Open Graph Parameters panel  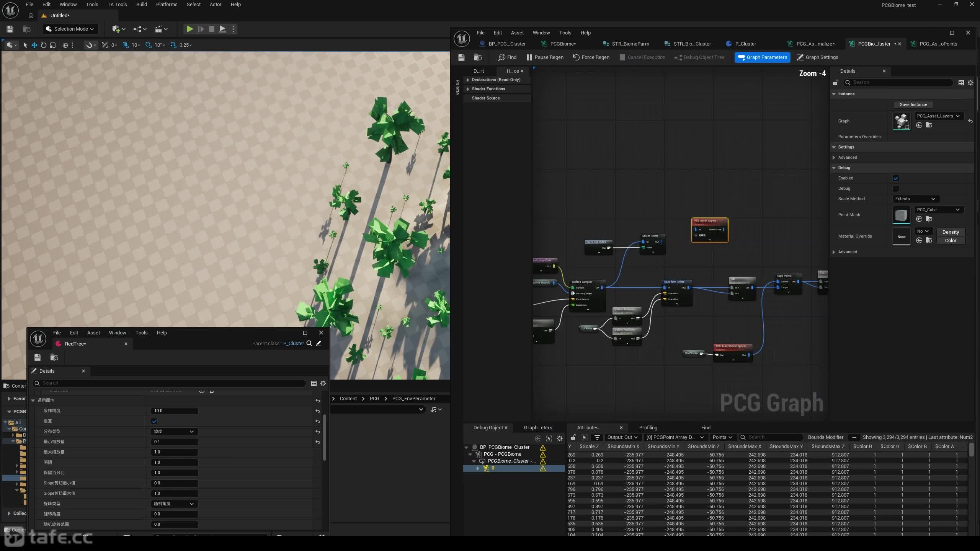click(x=762, y=57)
